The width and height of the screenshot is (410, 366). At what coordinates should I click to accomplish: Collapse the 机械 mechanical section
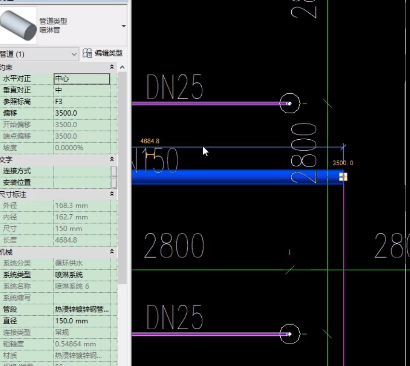112,252
